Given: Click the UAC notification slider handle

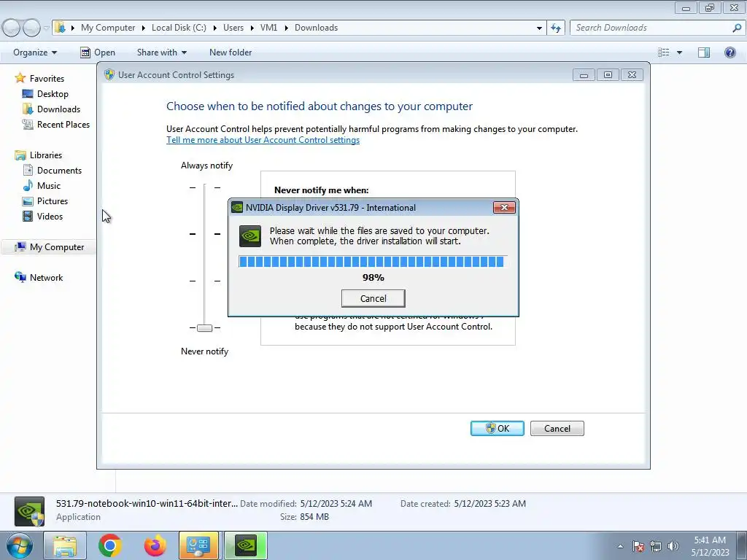Looking at the screenshot, I should pyautogui.click(x=204, y=327).
